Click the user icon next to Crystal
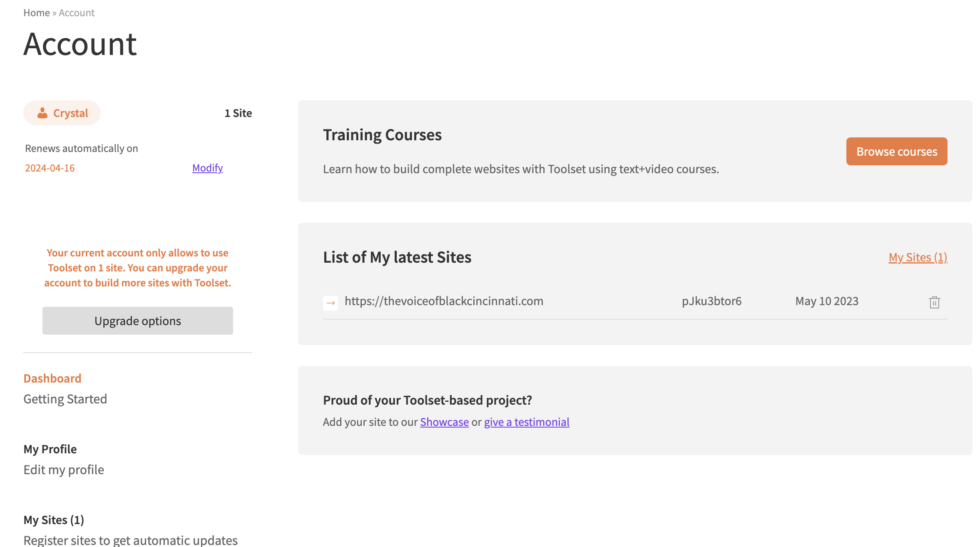 (42, 113)
